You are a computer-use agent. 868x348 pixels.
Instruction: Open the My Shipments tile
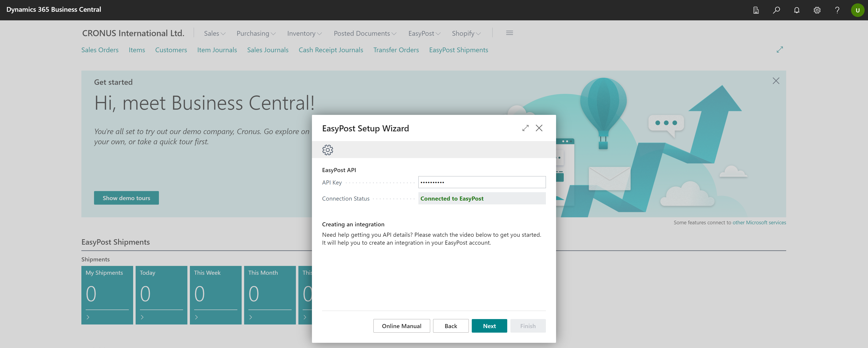pyautogui.click(x=107, y=295)
